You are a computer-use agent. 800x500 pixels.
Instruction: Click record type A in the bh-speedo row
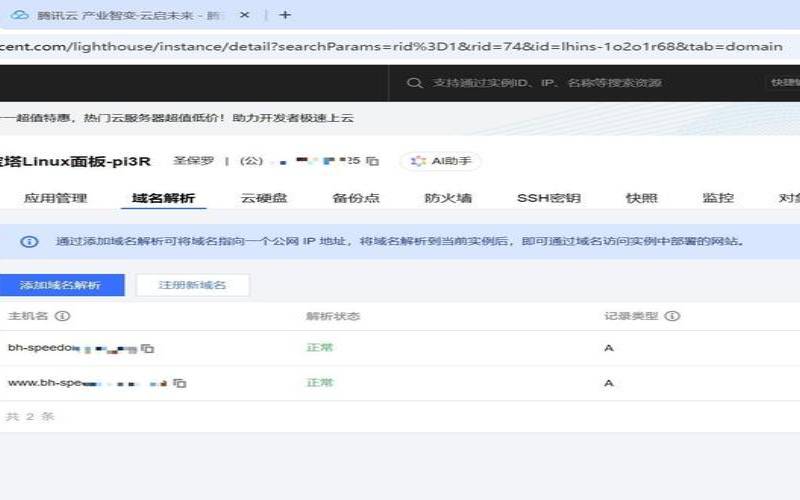click(x=609, y=348)
